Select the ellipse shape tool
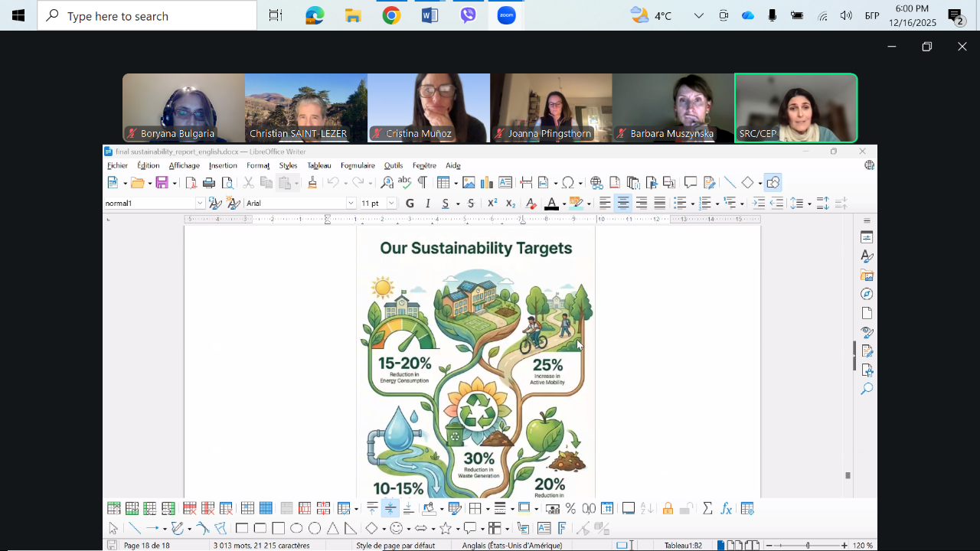Screen dimensions: 980x551 296,529
